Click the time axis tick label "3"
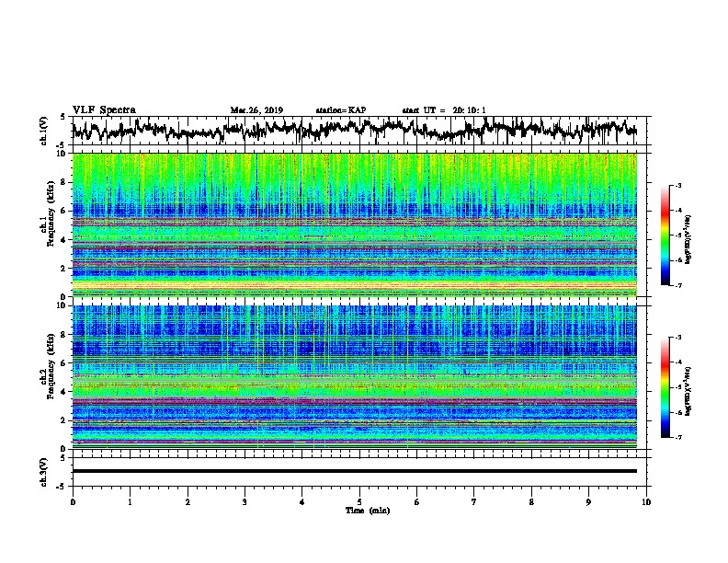The height and width of the screenshot is (563, 728). (x=245, y=502)
